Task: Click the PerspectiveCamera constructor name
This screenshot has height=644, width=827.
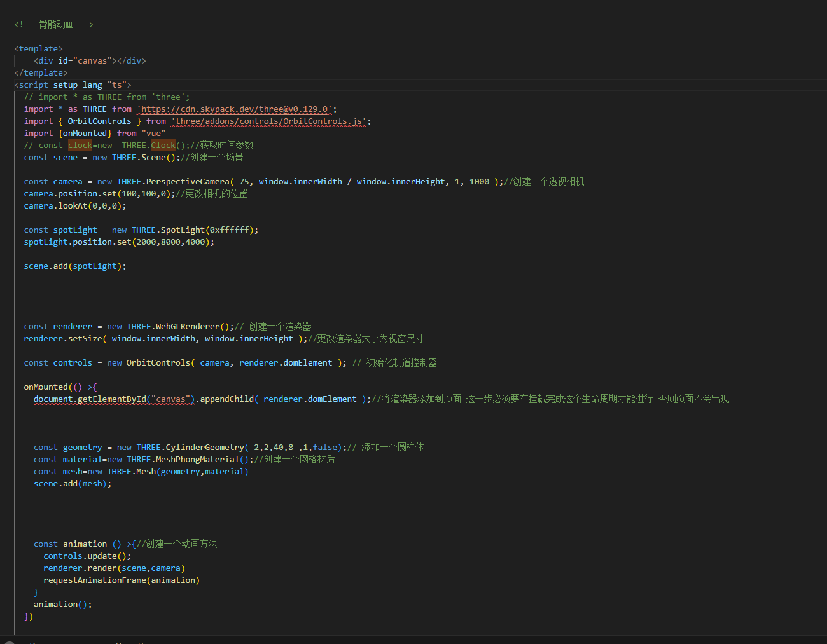Action: (188, 182)
